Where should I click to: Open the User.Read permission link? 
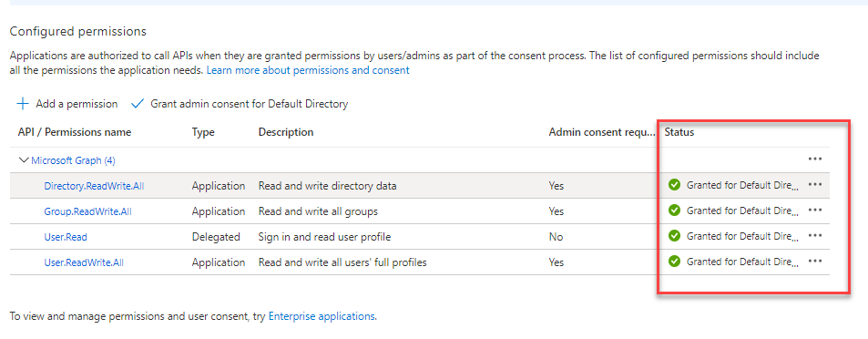point(66,237)
